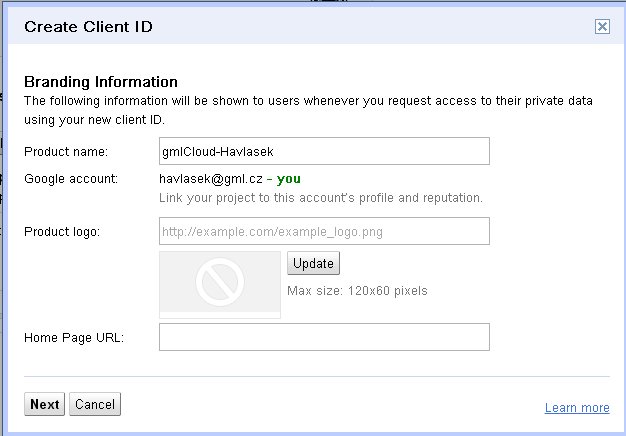Click the 'Product logo:' label
Viewport: 626px width, 436px height.
click(63, 232)
